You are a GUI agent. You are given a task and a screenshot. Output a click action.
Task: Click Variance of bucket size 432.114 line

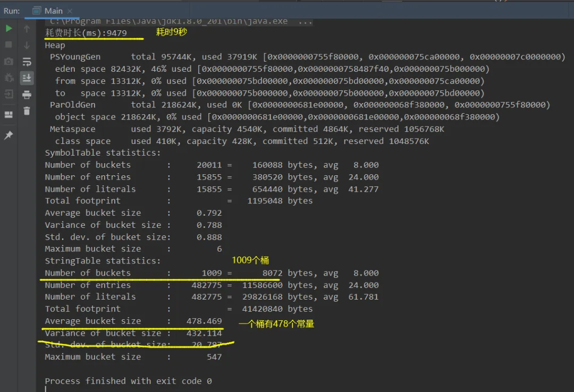click(x=133, y=333)
